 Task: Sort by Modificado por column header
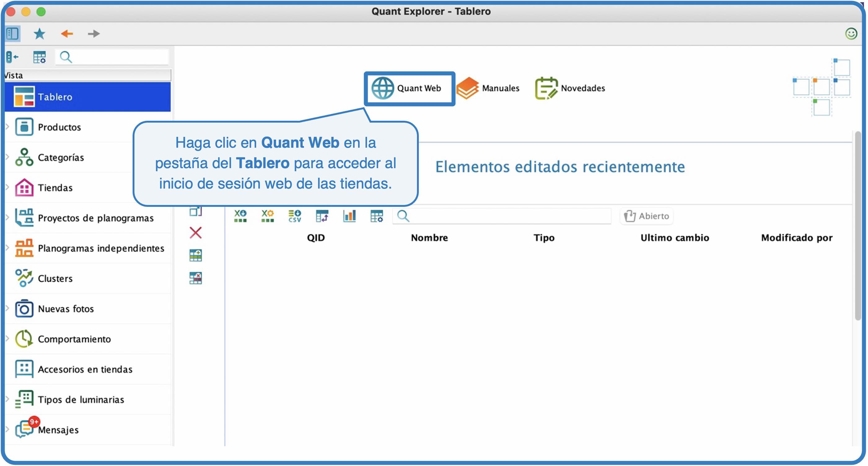tap(796, 238)
